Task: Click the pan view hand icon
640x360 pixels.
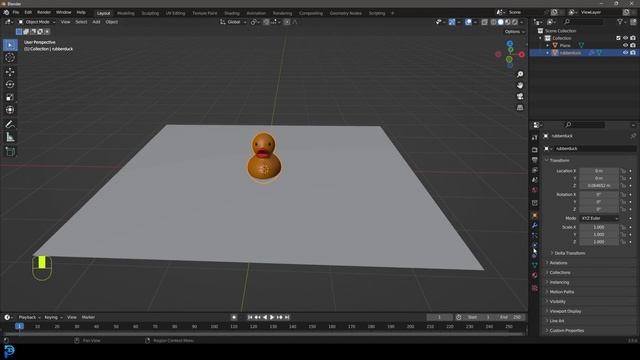Action: click(520, 85)
